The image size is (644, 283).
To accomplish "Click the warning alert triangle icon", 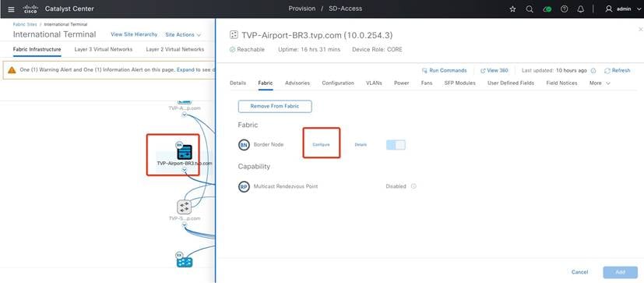I will coord(12,70).
